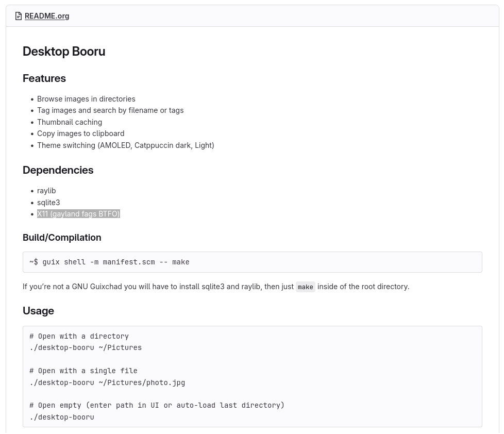Click the '# Open with a single file' comment

coord(83,371)
